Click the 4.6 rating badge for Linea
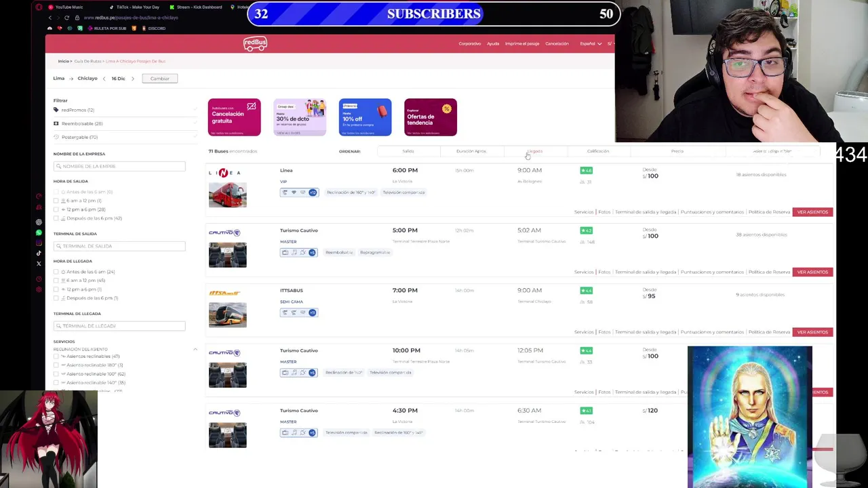868x488 pixels. pos(586,171)
